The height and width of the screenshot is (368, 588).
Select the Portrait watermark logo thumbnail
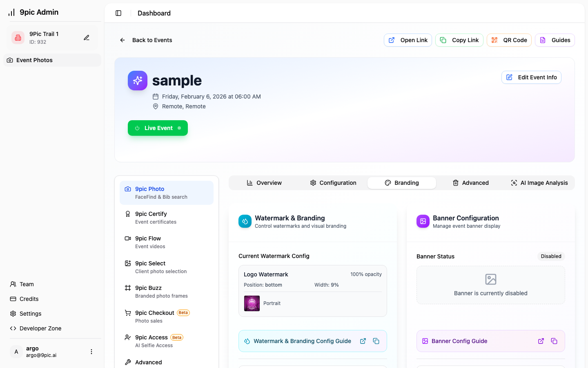click(252, 303)
